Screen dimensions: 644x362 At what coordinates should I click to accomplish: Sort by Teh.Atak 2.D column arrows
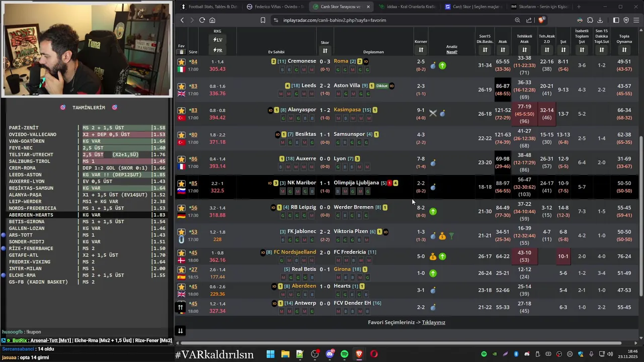coord(547,50)
